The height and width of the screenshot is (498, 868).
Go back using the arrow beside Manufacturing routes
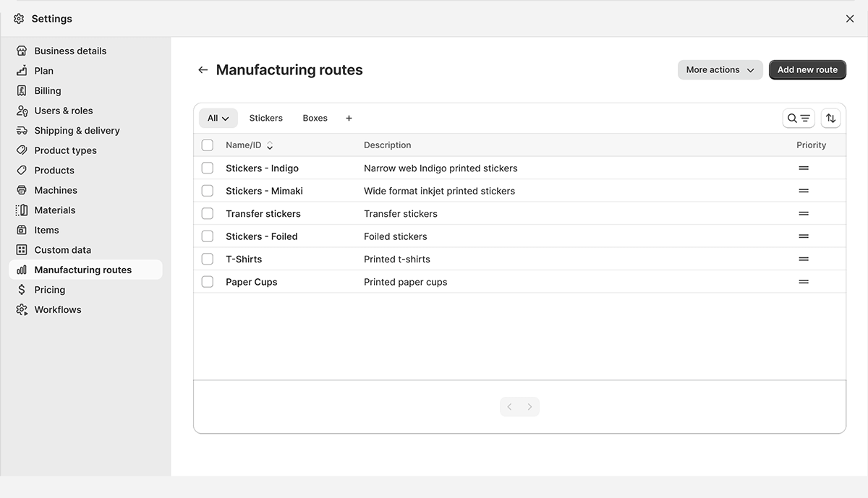tap(203, 69)
